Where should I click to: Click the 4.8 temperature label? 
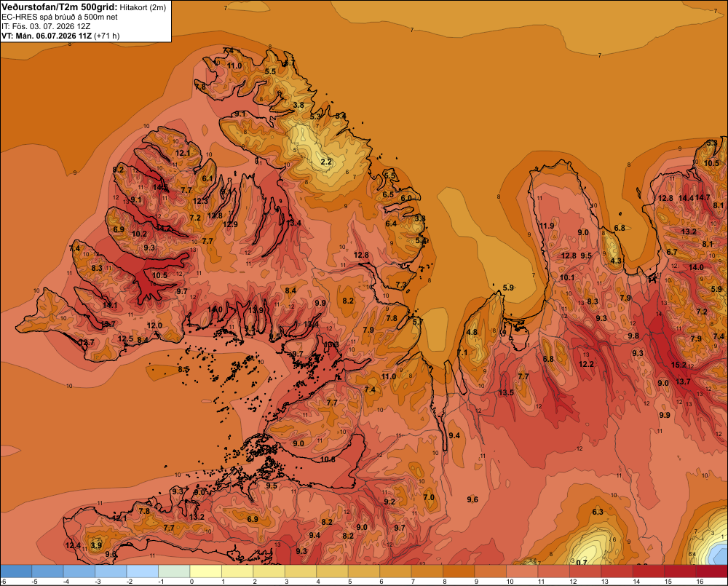(x=472, y=332)
